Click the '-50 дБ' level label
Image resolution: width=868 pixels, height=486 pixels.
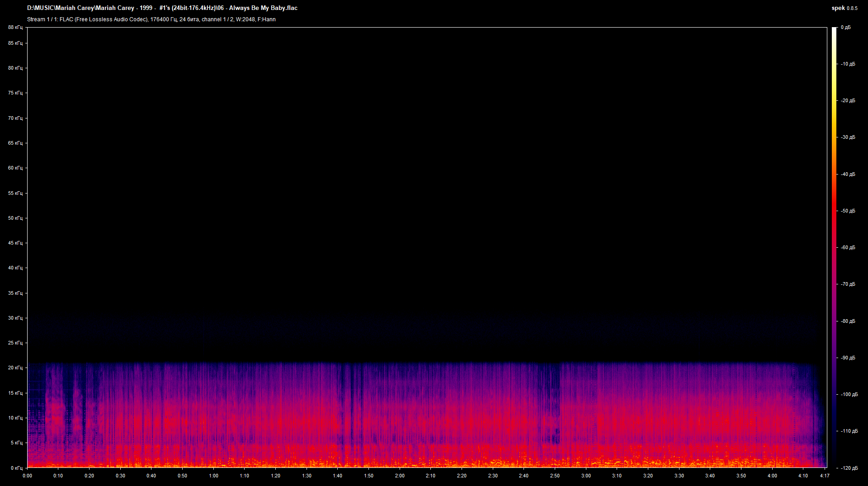click(848, 211)
